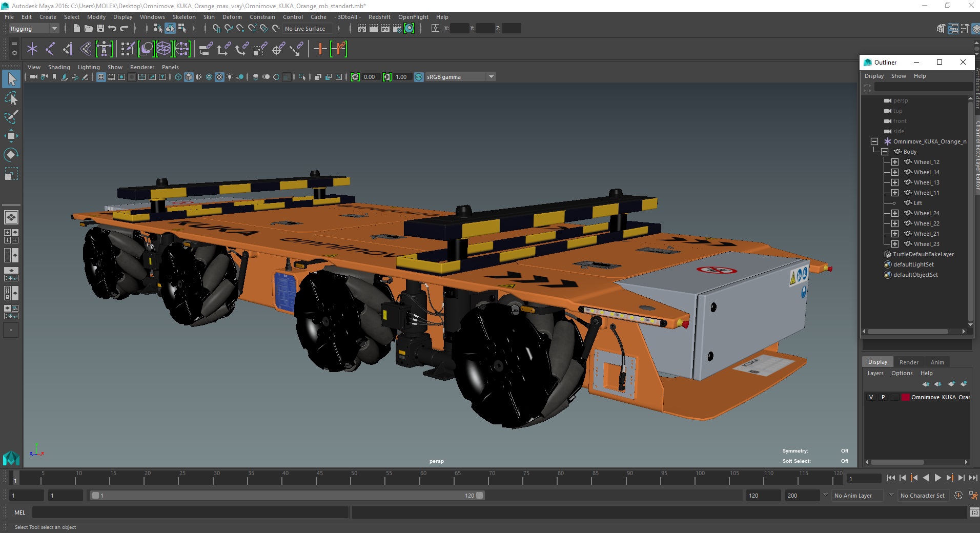980x533 pixels.
Task: Toggle the viewport grid display button
Action: (101, 77)
